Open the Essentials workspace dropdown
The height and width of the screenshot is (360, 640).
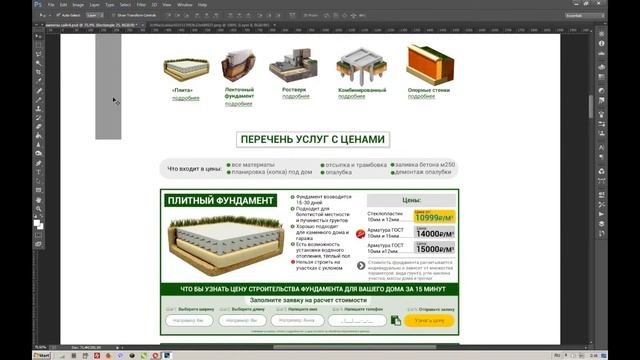(x=584, y=15)
